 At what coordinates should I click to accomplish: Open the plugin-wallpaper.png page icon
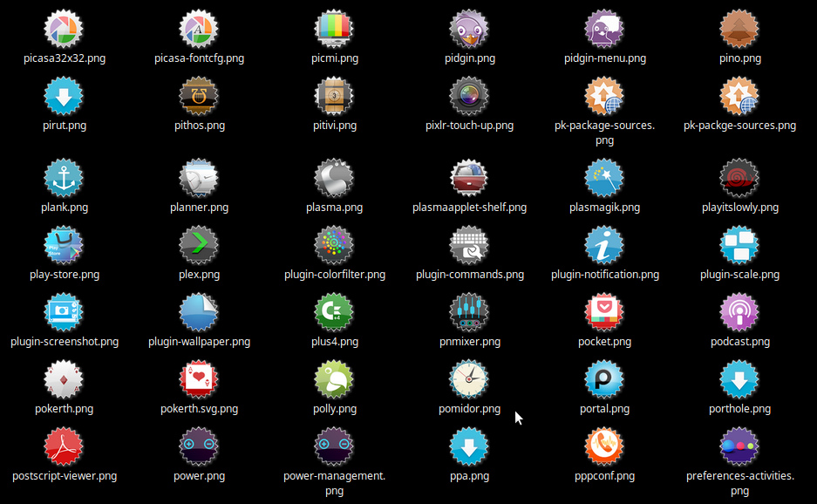pyautogui.click(x=199, y=313)
